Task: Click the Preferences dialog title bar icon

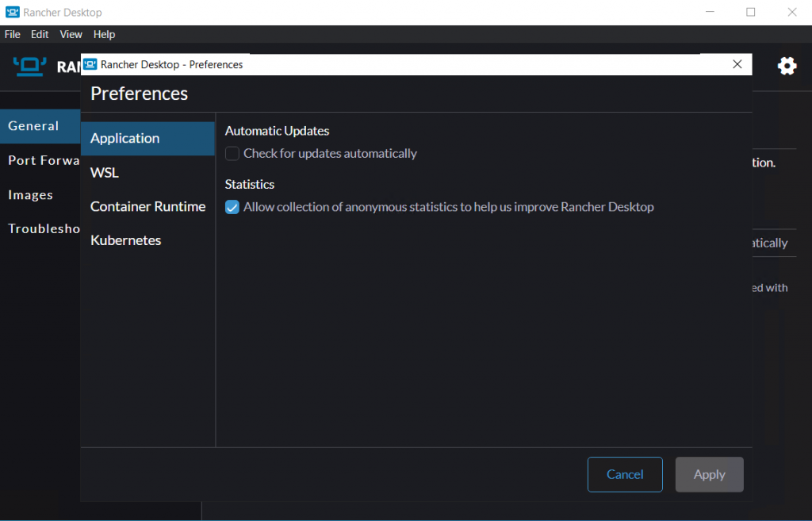Action: click(x=90, y=64)
